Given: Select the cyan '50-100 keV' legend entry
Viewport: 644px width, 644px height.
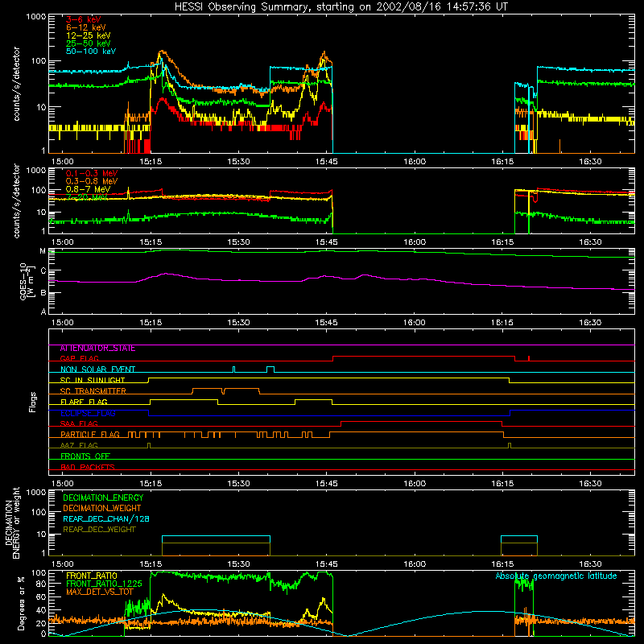Looking at the screenshot, I should (90, 52).
